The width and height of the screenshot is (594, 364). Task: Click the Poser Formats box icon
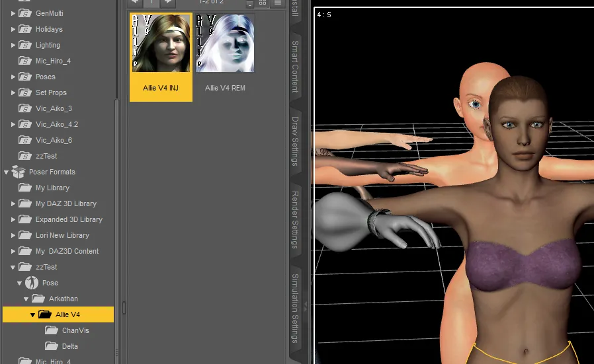click(x=19, y=172)
